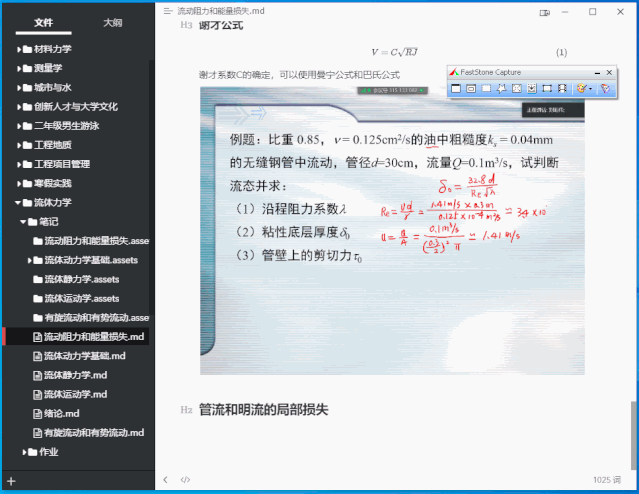Image resolution: width=639 pixels, height=494 pixels.
Task: Click the H3 heading level marker
Action: pyautogui.click(x=186, y=25)
